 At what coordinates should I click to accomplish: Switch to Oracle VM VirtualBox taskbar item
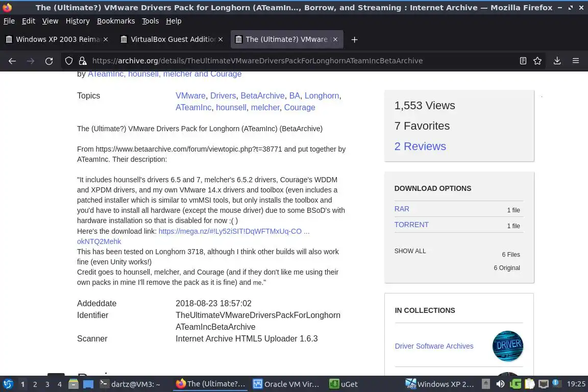coord(286,384)
